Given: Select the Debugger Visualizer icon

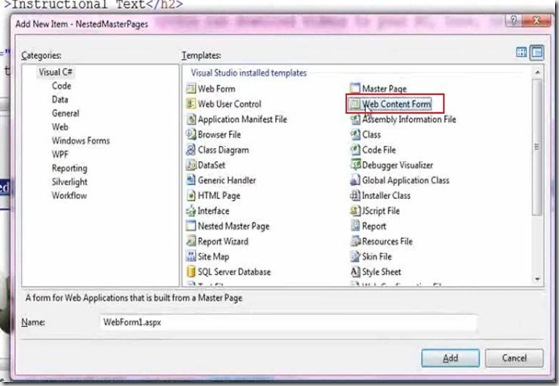Looking at the screenshot, I should coord(355,165).
